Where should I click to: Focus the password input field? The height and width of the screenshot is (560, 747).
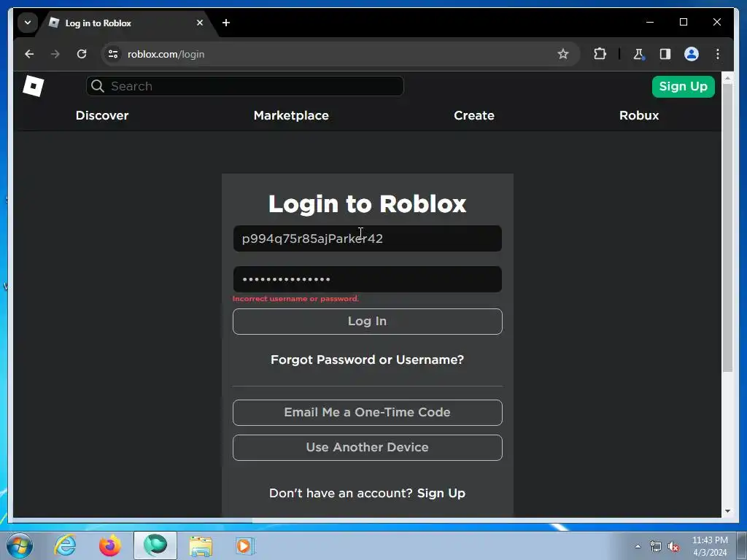pyautogui.click(x=368, y=279)
